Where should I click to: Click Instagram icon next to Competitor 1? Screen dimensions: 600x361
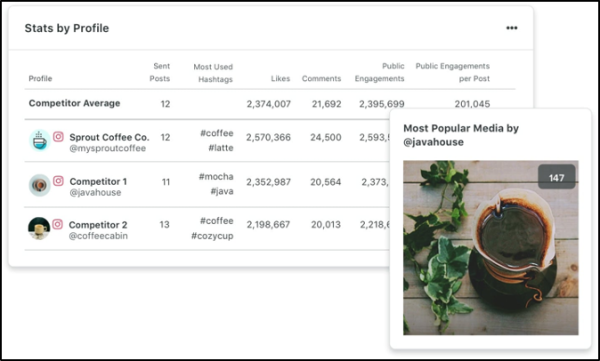58,181
